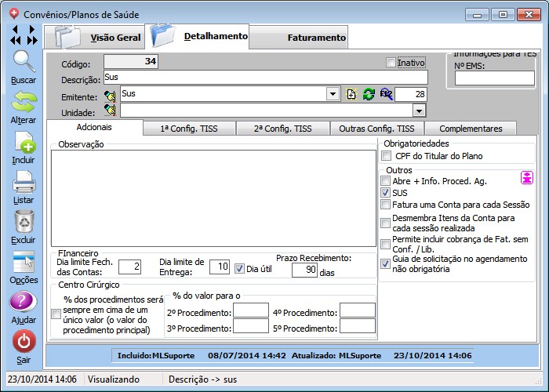Screen dimensions: 549x392
Task: Switch to the Faturamento tab
Action: point(316,37)
